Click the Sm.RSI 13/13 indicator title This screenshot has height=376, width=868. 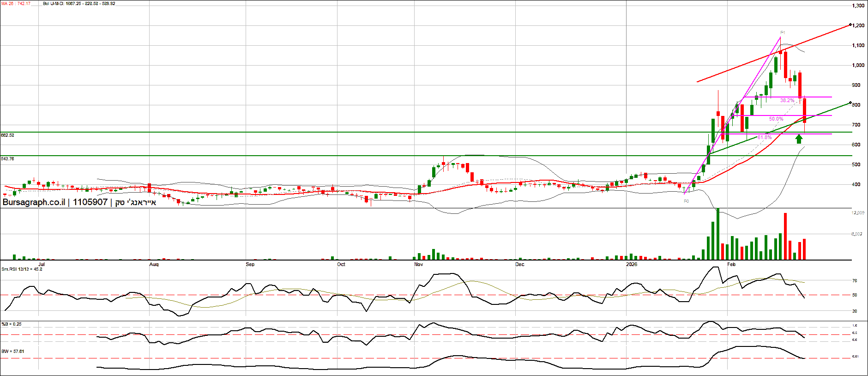(x=22, y=269)
